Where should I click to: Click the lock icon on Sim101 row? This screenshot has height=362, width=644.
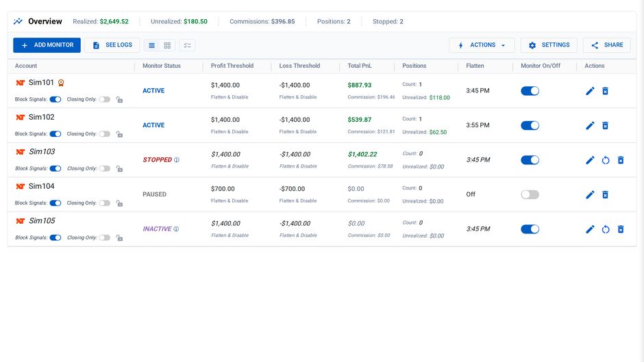click(x=119, y=99)
